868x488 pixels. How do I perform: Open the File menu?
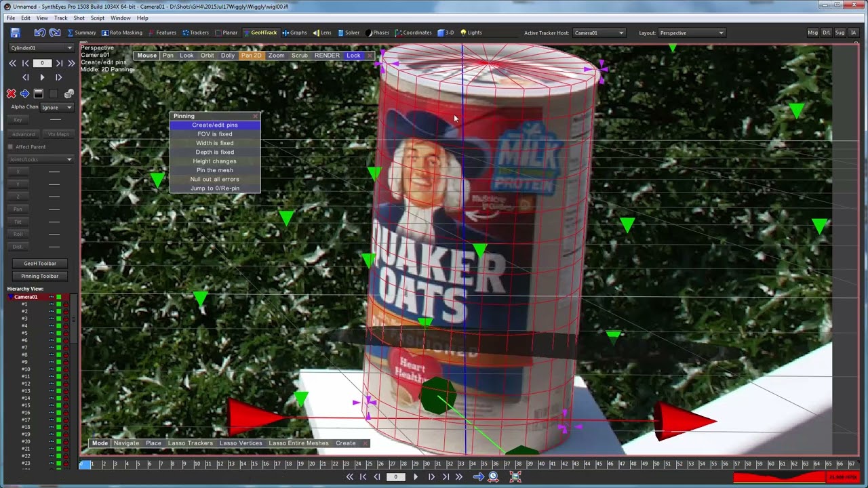pyautogui.click(x=11, y=18)
